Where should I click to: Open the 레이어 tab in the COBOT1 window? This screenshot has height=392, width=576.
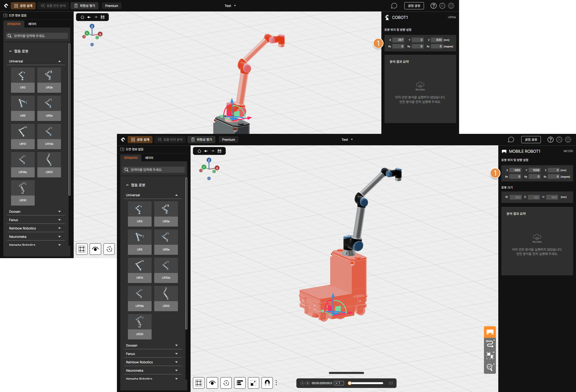(32, 24)
